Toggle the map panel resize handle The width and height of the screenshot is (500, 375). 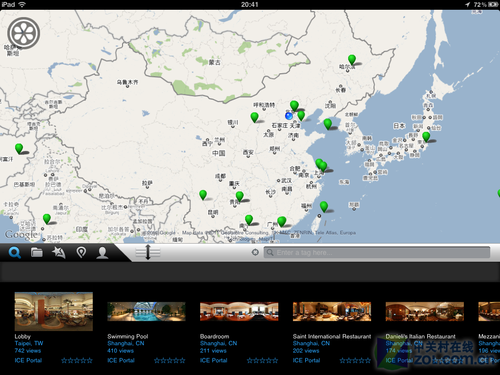point(148,252)
